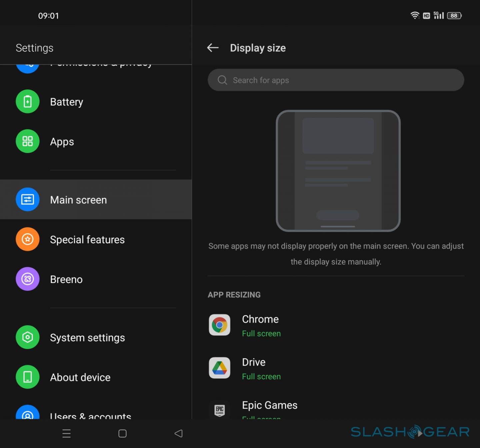Viewport: 480px width, 448px height.
Task: Go back using the Display size arrow
Action: click(x=213, y=48)
